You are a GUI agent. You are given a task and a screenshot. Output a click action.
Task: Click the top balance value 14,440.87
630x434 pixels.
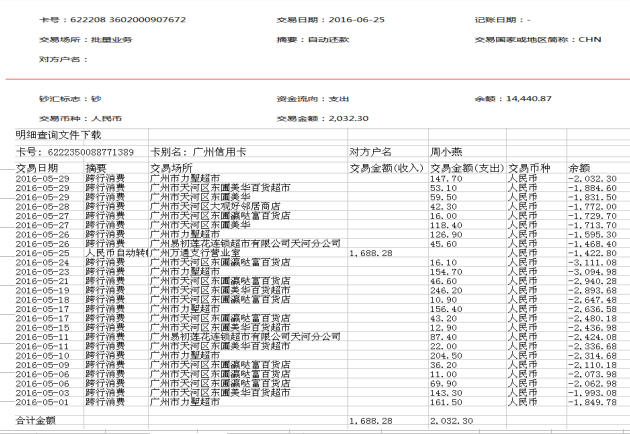[x=530, y=98]
